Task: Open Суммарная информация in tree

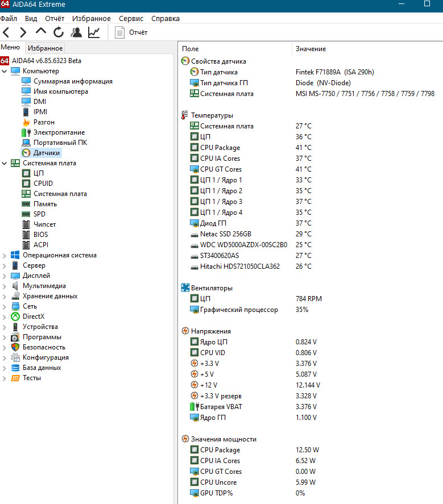Action: pos(73,81)
